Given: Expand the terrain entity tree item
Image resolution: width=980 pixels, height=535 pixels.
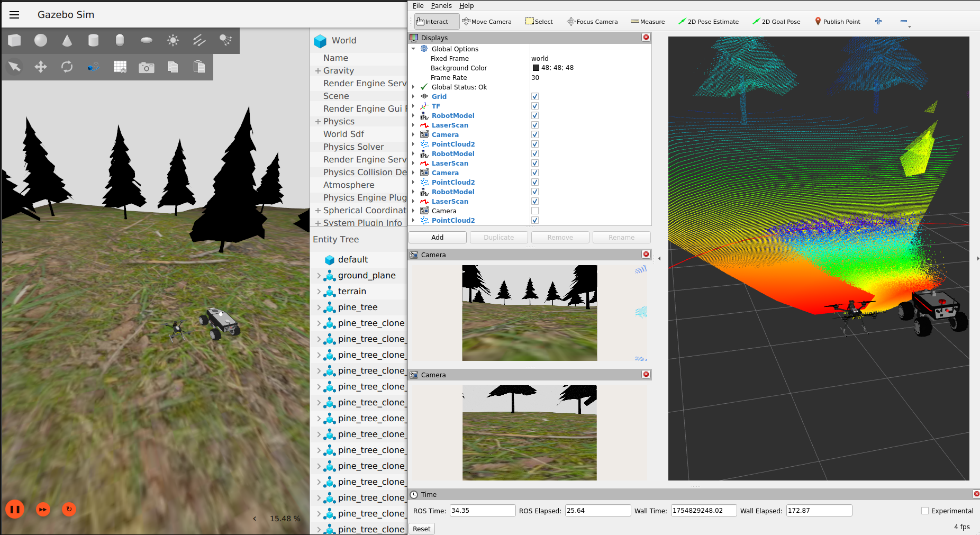Looking at the screenshot, I should [x=319, y=292].
